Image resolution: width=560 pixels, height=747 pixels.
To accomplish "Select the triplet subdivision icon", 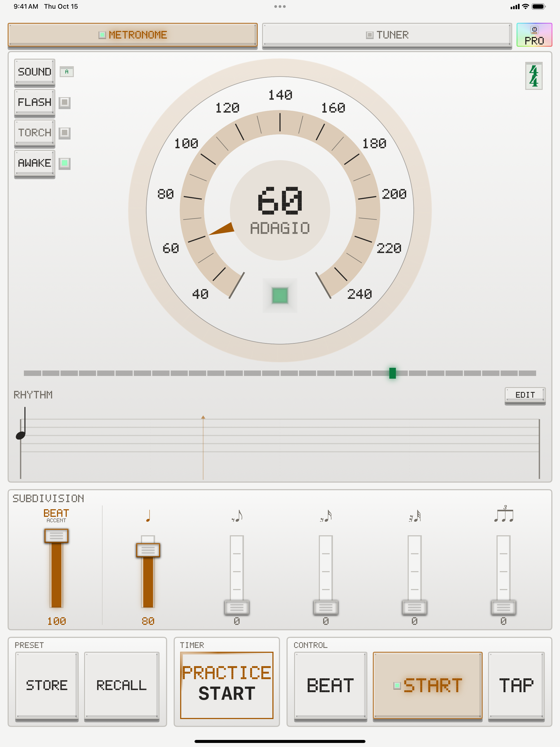I will 503,514.
